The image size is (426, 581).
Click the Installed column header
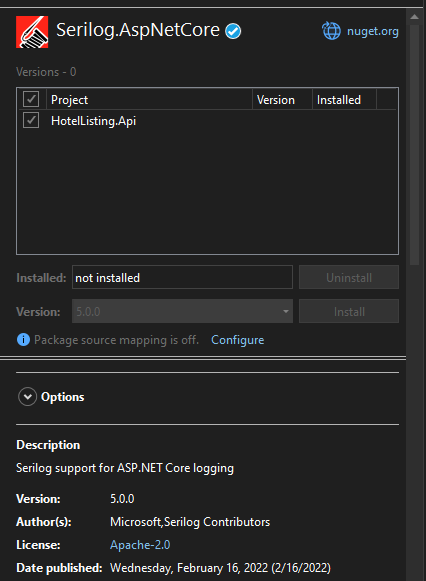344,100
